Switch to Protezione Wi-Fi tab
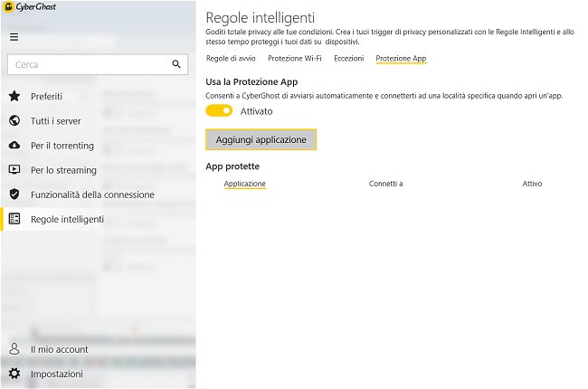 (x=294, y=59)
